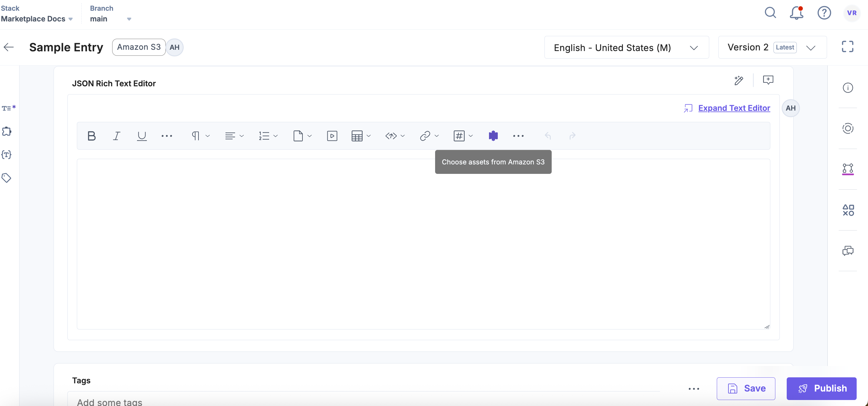Toggle italic formatting

tap(117, 136)
